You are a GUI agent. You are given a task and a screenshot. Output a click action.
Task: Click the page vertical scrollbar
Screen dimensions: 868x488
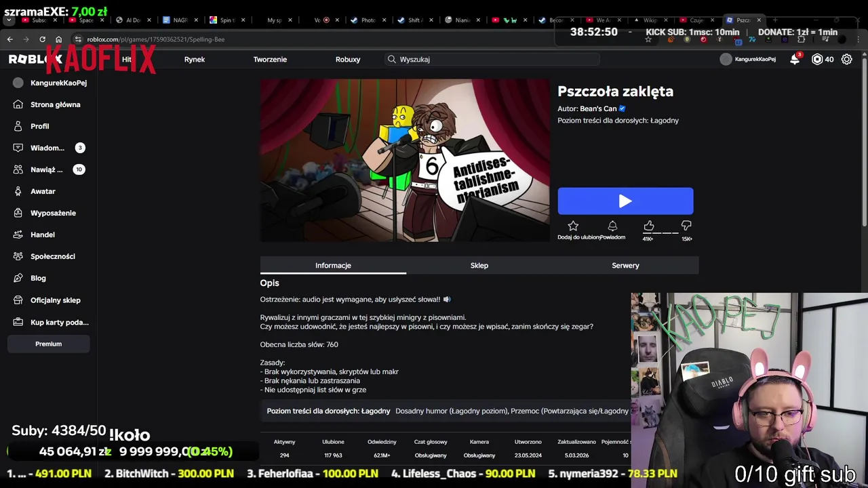pyautogui.click(x=864, y=142)
